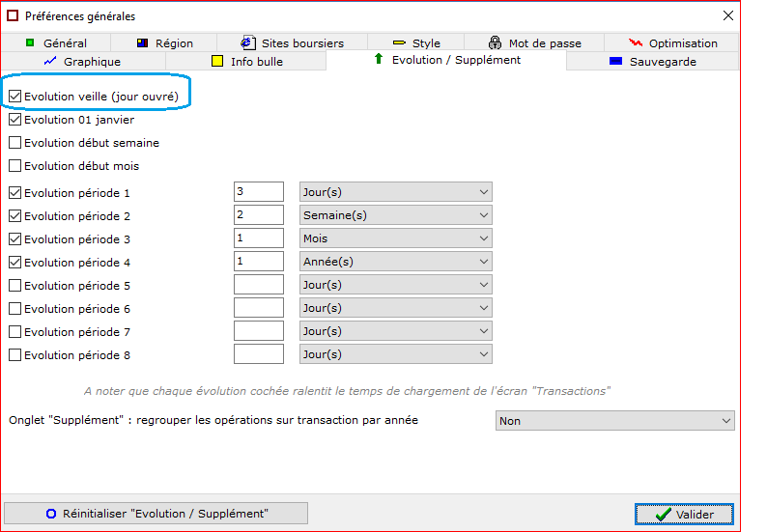Click période 2 value field containing 2
The width and height of the screenshot is (767, 532).
(259, 215)
